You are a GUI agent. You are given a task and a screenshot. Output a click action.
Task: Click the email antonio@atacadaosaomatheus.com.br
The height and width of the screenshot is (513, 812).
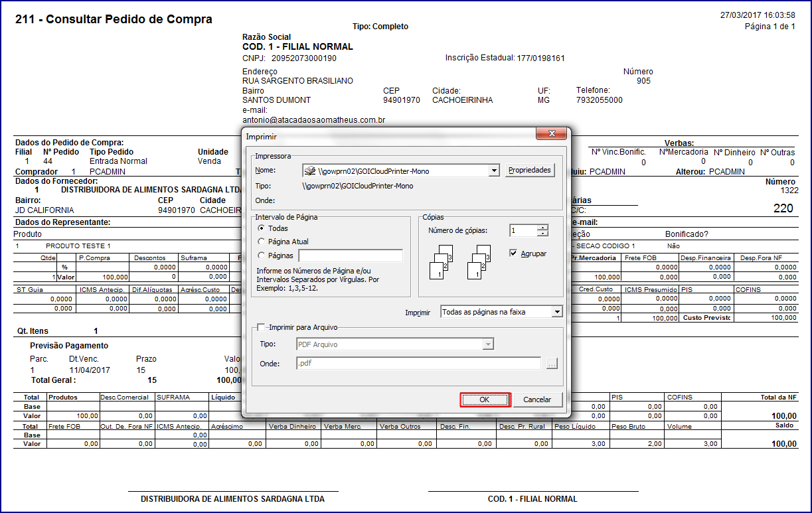[314, 120]
